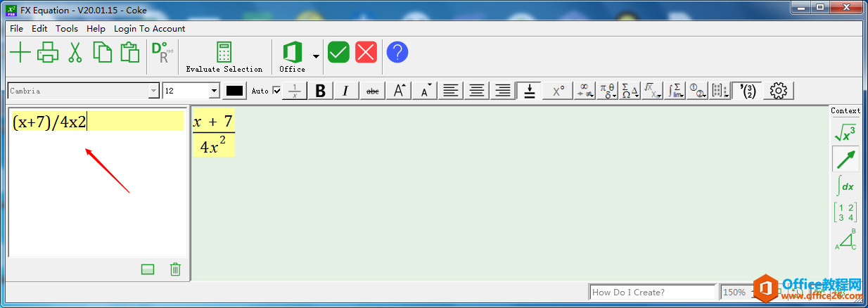Open the pi theta Greek letters dropdown
868x308 pixels.
point(608,91)
